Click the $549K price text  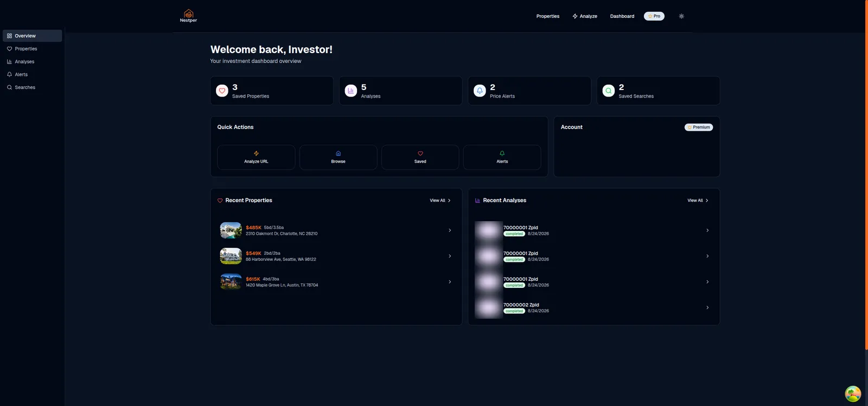point(253,253)
